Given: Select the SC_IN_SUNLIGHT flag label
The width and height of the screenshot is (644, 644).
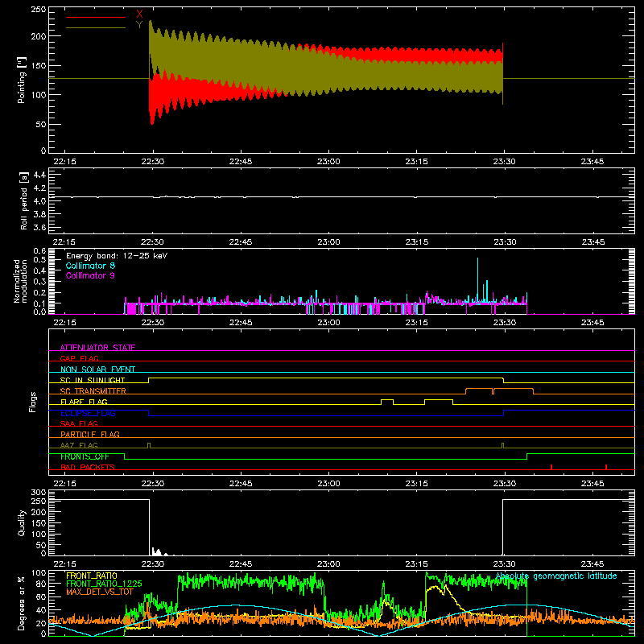Looking at the screenshot, I should coord(93,380).
